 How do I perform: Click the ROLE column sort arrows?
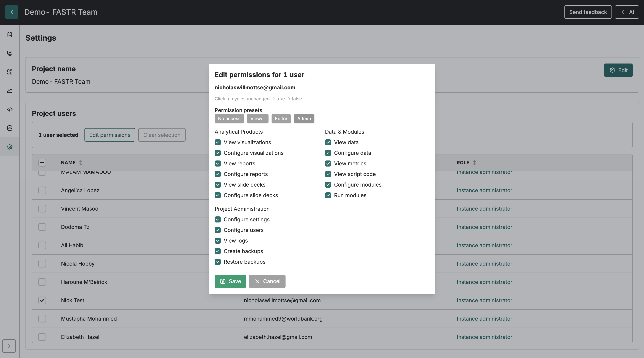474,163
